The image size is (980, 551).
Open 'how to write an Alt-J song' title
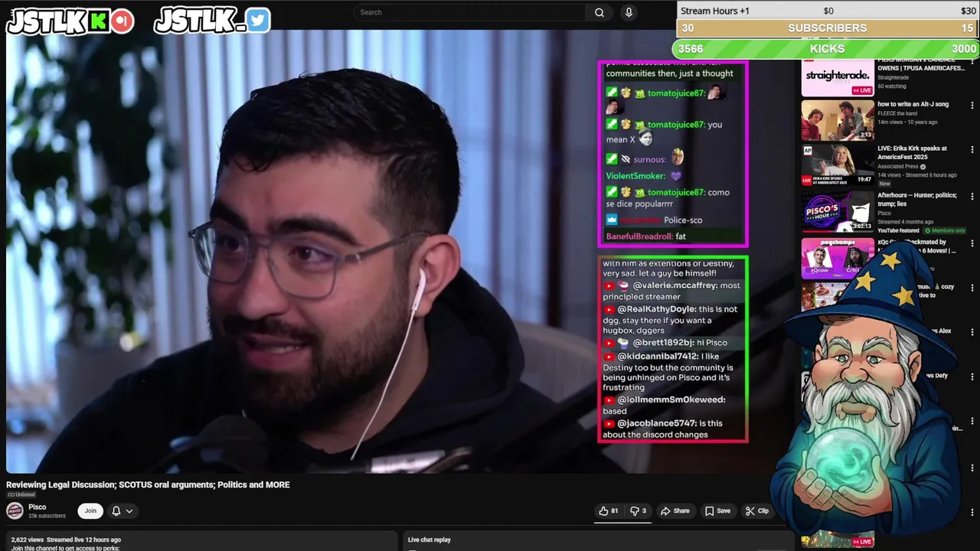coord(913,104)
